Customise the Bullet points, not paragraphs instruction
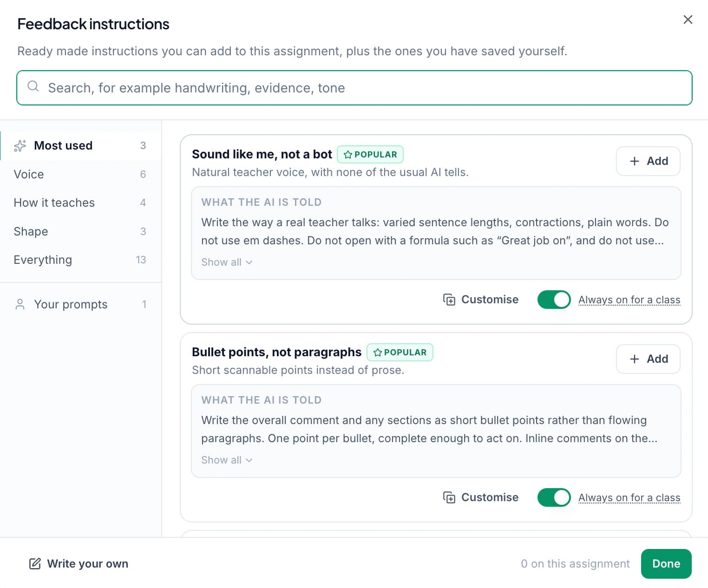 pyautogui.click(x=481, y=497)
